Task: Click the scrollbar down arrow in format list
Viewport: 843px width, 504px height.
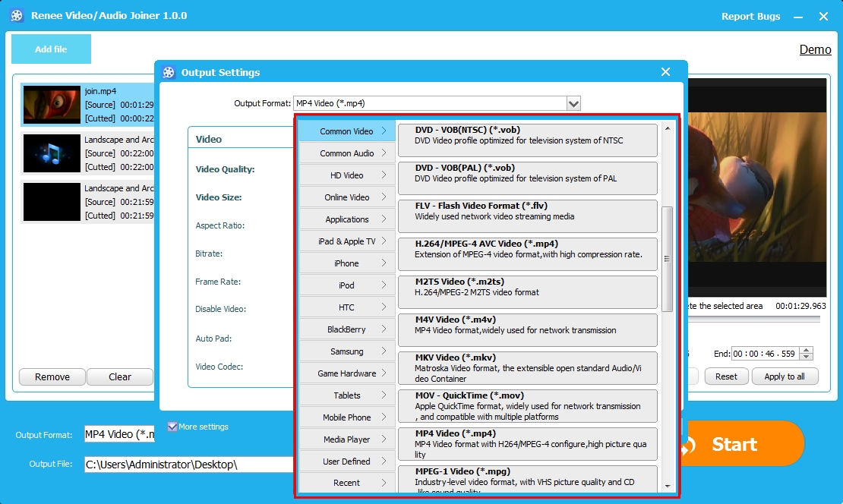Action: [x=668, y=485]
